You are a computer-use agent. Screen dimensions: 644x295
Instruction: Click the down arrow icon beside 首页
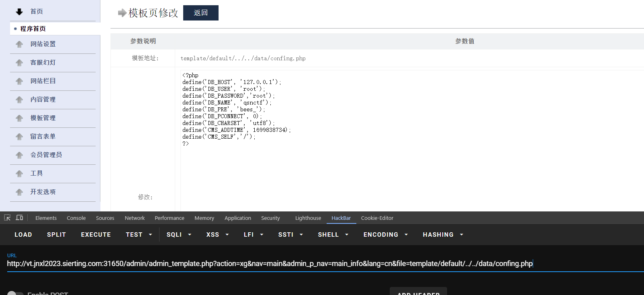point(19,12)
